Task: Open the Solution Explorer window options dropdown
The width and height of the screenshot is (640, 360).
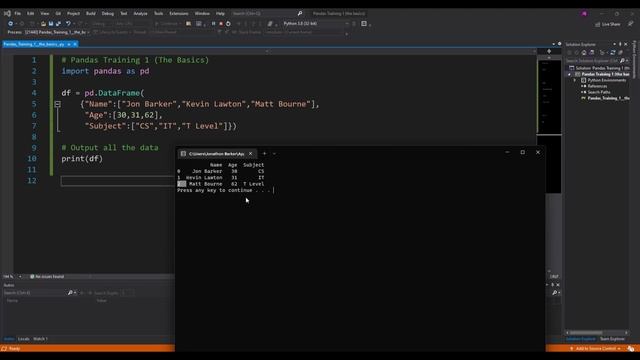Action: click(x=614, y=44)
